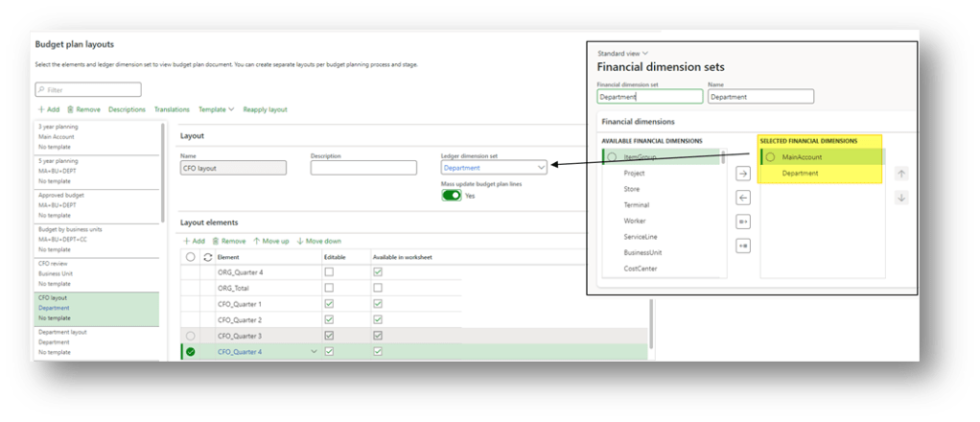Move selected financial dimension up

[900, 174]
